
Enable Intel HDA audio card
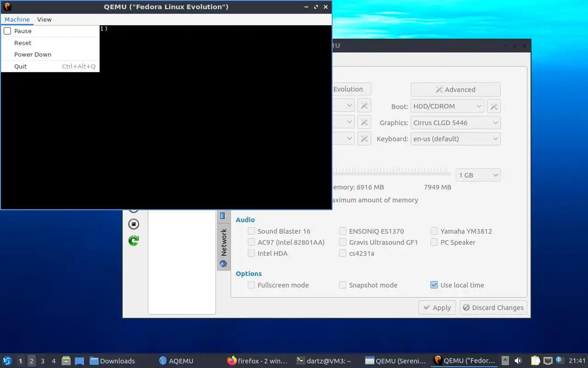click(251, 253)
